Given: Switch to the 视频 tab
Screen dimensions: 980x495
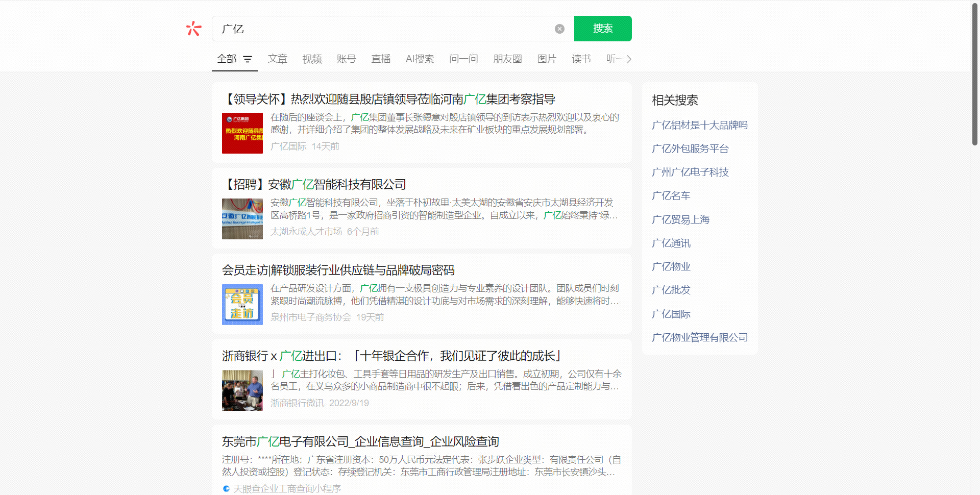Looking at the screenshot, I should (x=312, y=59).
